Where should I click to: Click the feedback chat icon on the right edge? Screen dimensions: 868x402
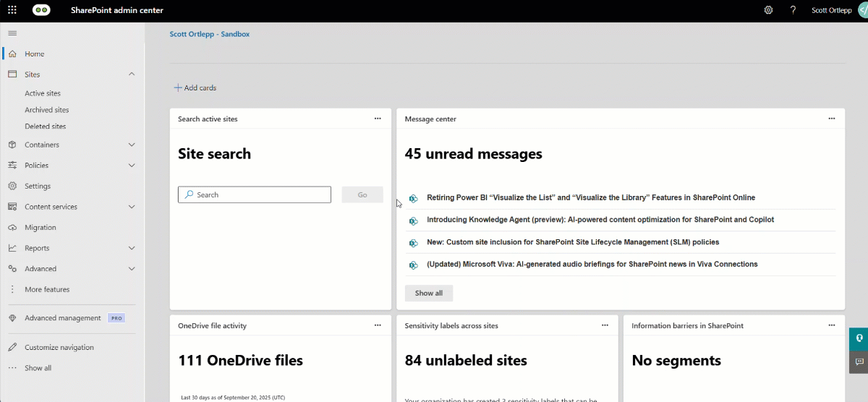click(x=859, y=362)
